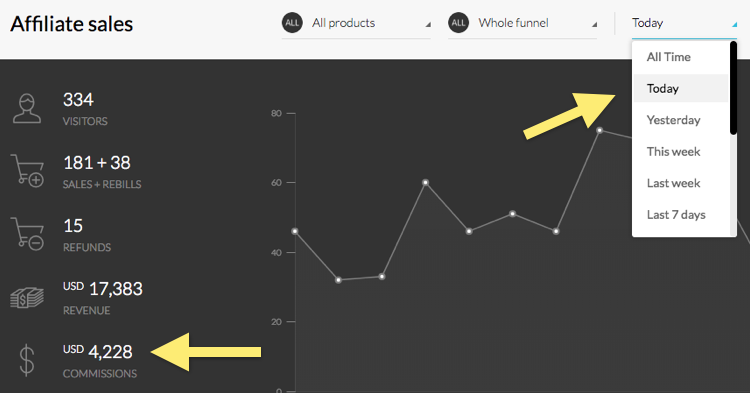Click the refunds cart minus icon

point(27,234)
